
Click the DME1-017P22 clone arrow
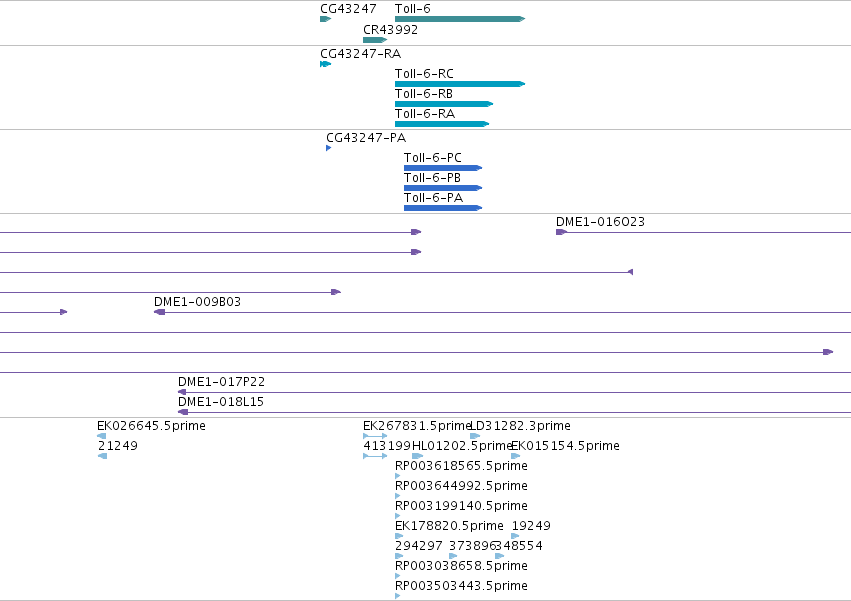pyautogui.click(x=182, y=392)
